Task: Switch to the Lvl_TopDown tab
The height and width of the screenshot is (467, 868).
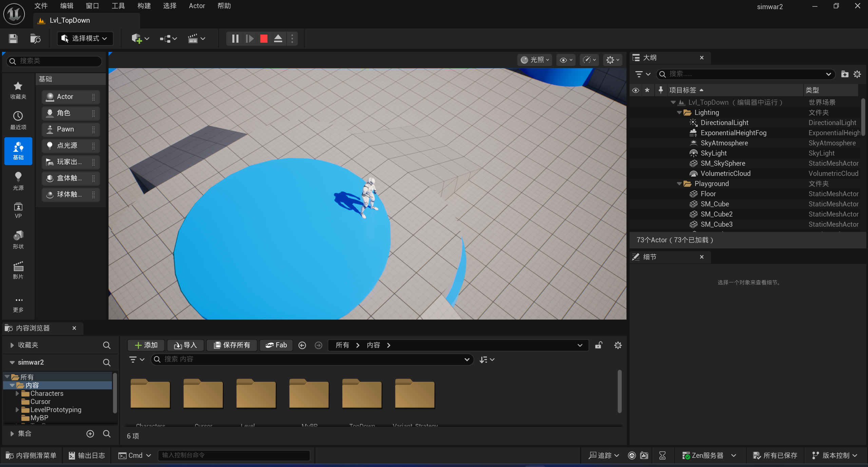Action: (70, 20)
